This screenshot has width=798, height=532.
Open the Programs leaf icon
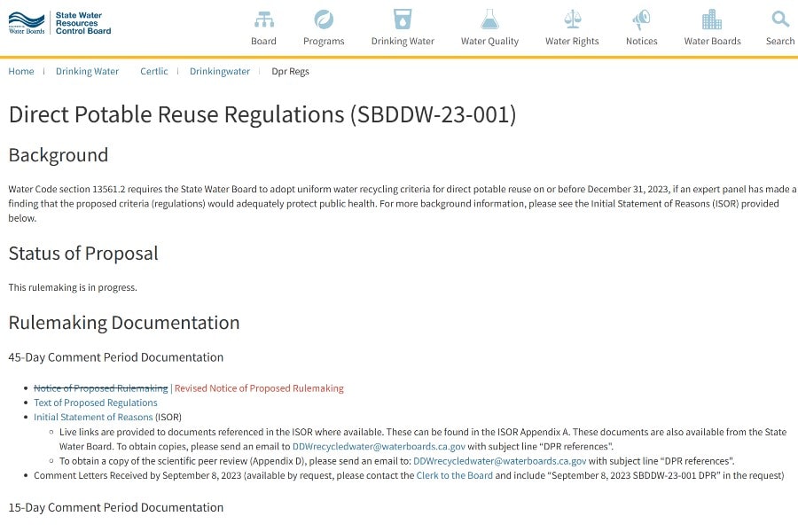324,20
